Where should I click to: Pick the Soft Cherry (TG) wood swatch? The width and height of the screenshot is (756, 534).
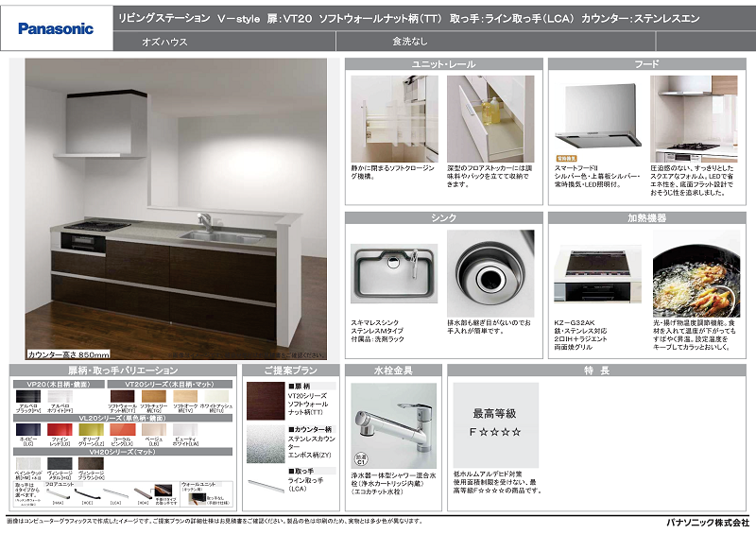click(154, 397)
